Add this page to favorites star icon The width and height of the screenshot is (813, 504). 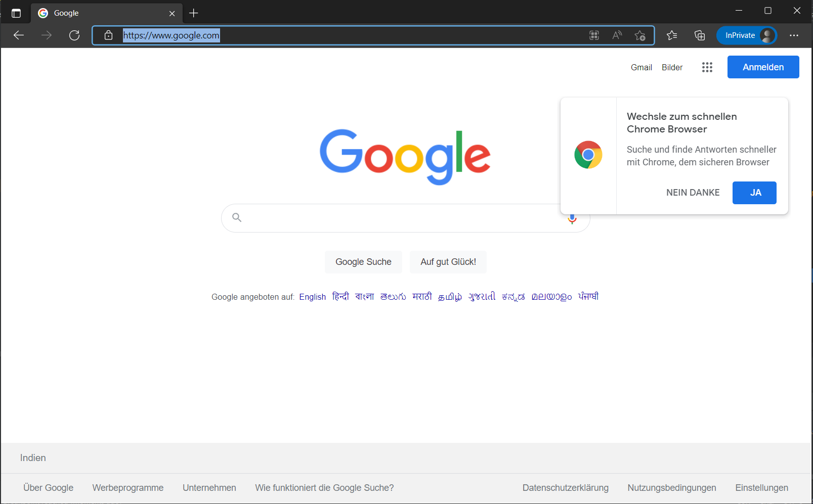tap(640, 35)
